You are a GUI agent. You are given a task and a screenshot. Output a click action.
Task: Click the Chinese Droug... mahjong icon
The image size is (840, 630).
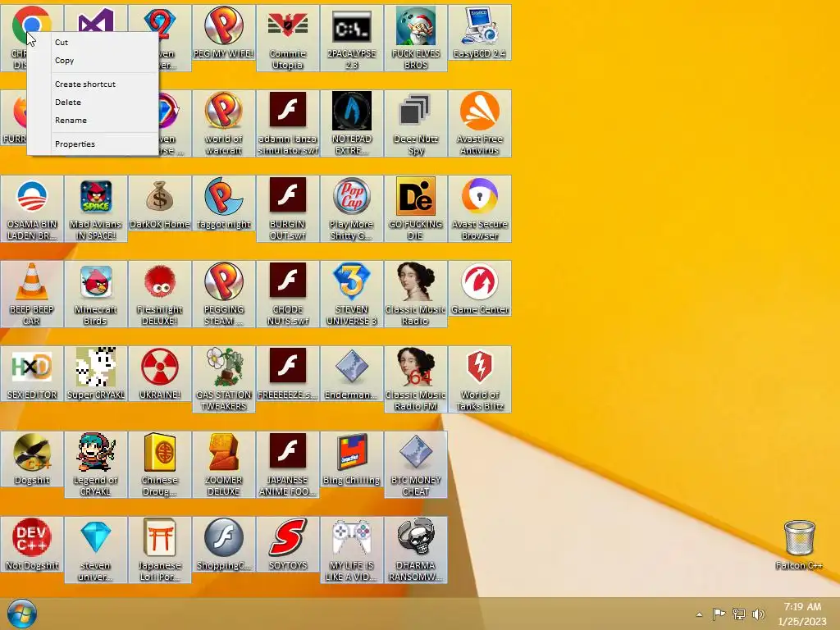160,464
